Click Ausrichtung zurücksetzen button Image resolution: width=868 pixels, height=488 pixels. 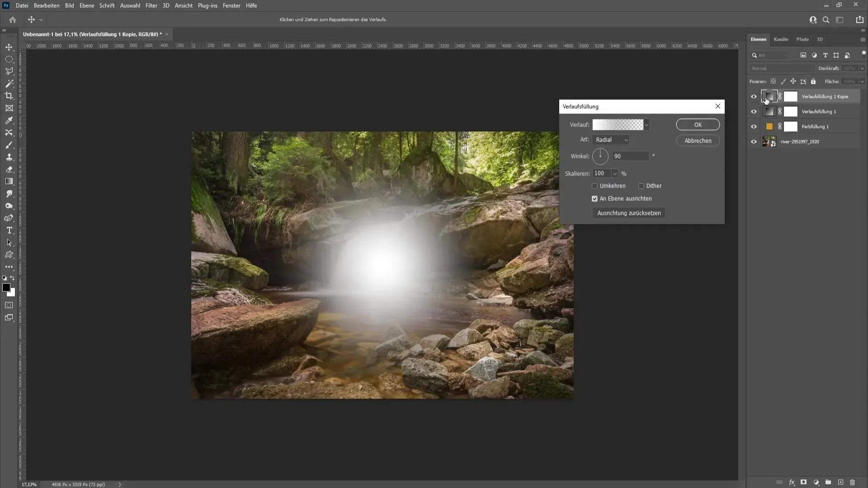(x=628, y=213)
